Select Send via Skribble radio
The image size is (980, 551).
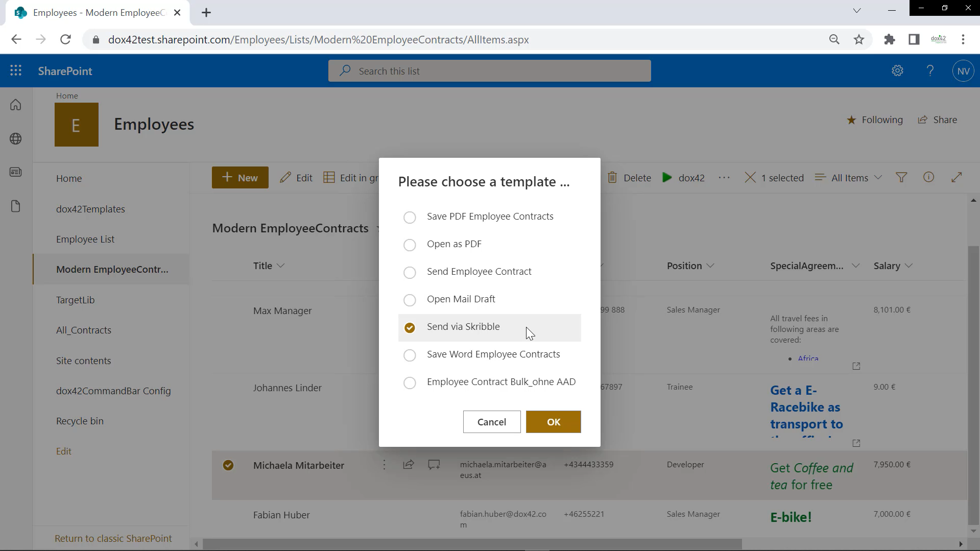click(410, 327)
